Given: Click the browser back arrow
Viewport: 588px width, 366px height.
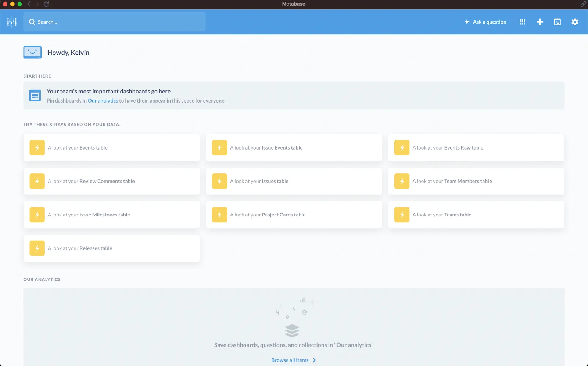Looking at the screenshot, I should click(x=29, y=4).
